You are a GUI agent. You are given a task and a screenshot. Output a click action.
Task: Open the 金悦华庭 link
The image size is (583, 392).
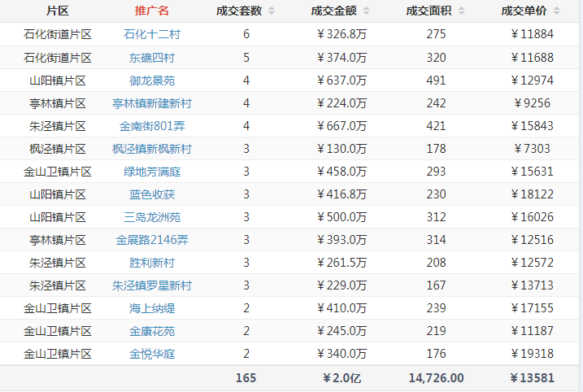tap(152, 354)
